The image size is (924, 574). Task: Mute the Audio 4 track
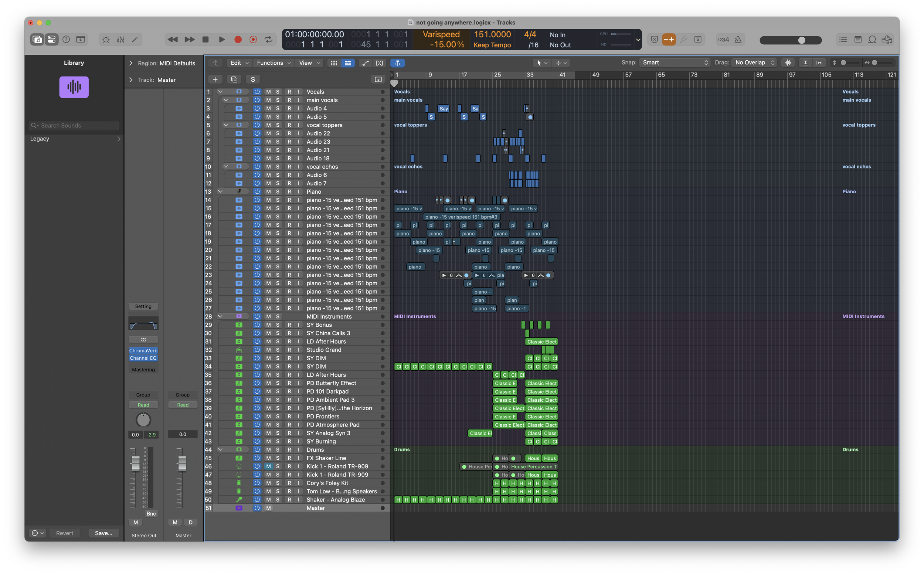268,109
